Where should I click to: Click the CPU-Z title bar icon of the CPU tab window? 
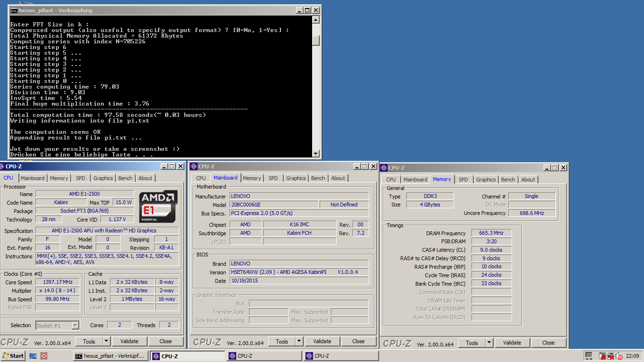2,166
